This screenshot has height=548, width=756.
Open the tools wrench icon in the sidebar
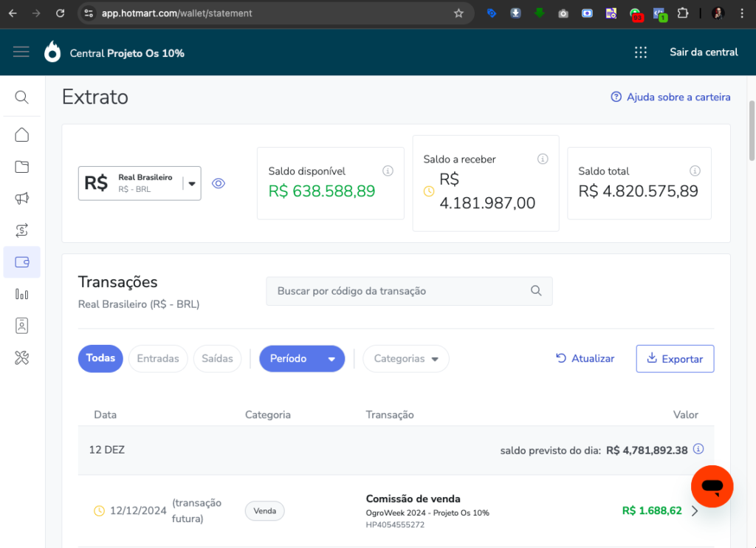[x=22, y=358]
